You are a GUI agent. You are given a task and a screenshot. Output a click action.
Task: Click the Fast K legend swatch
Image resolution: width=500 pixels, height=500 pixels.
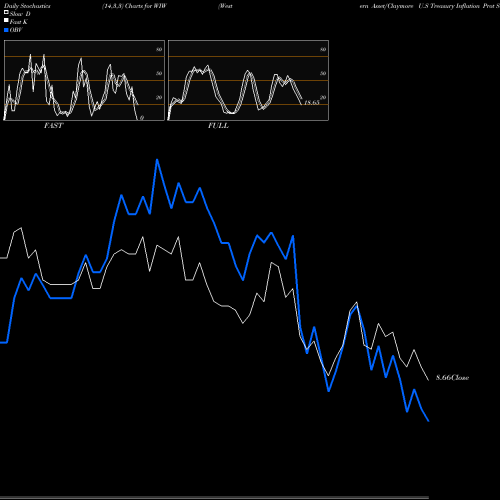[6, 21]
